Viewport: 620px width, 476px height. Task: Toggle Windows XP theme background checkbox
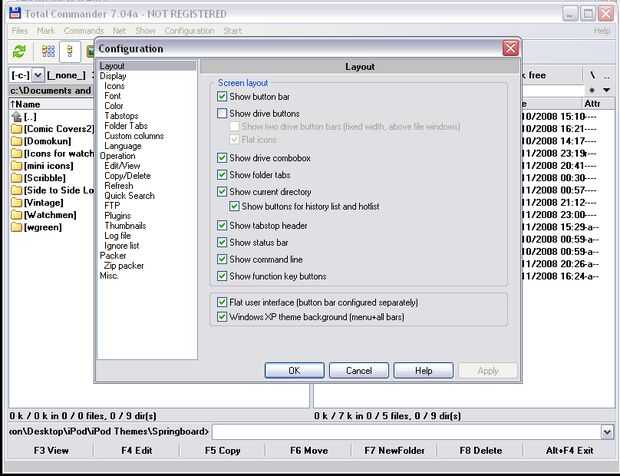[222, 317]
